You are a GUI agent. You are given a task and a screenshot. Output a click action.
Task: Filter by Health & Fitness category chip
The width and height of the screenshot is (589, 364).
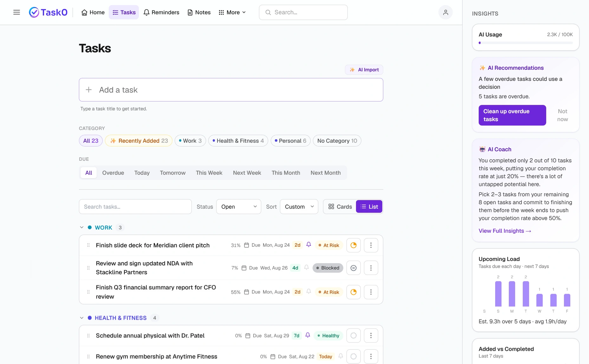click(238, 141)
